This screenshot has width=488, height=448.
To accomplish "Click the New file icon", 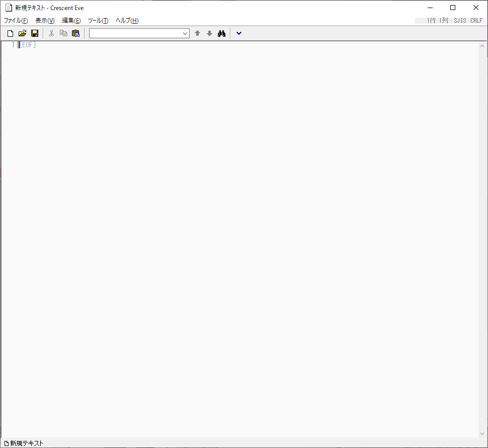I will (10, 34).
